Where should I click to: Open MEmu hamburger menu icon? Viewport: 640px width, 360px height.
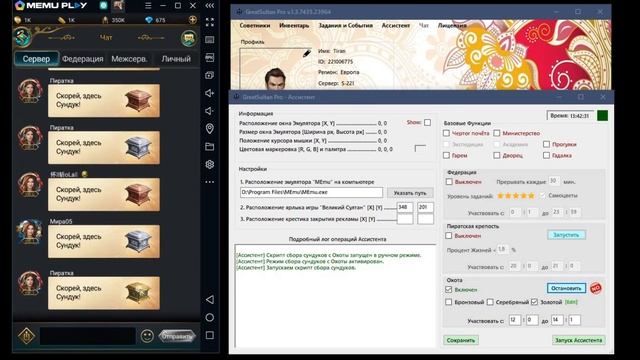148,6
